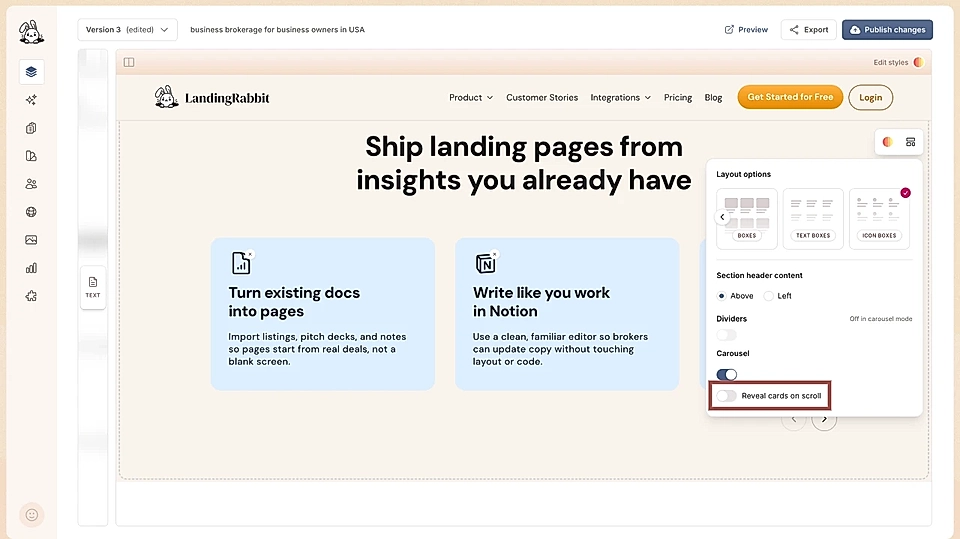The height and width of the screenshot is (539, 960).
Task: Open the documents icon in the sidebar
Action: point(31,156)
